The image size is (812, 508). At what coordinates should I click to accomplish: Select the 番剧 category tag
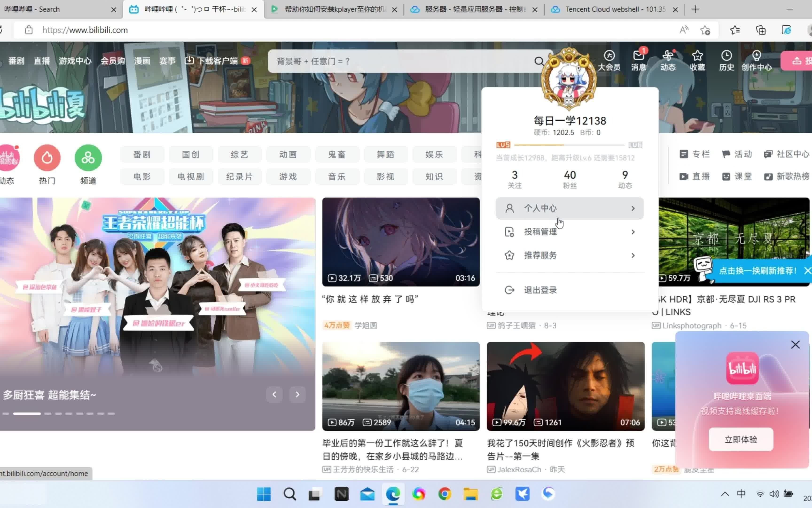[142, 155]
